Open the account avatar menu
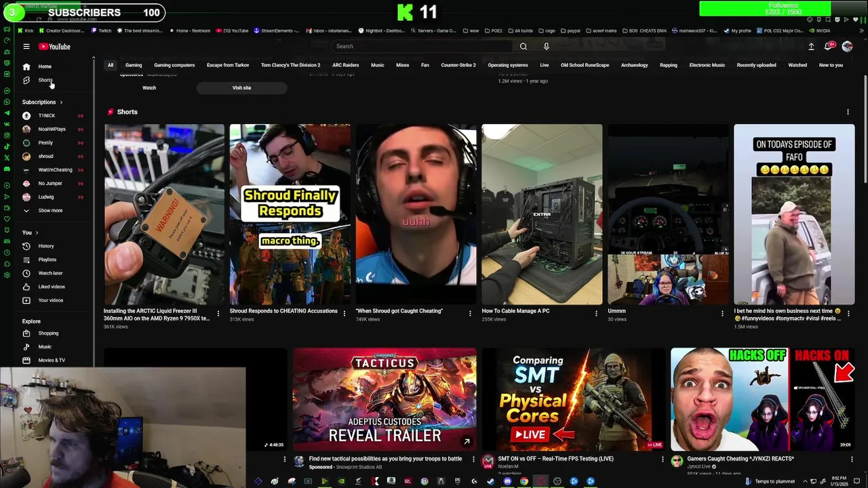 click(847, 46)
